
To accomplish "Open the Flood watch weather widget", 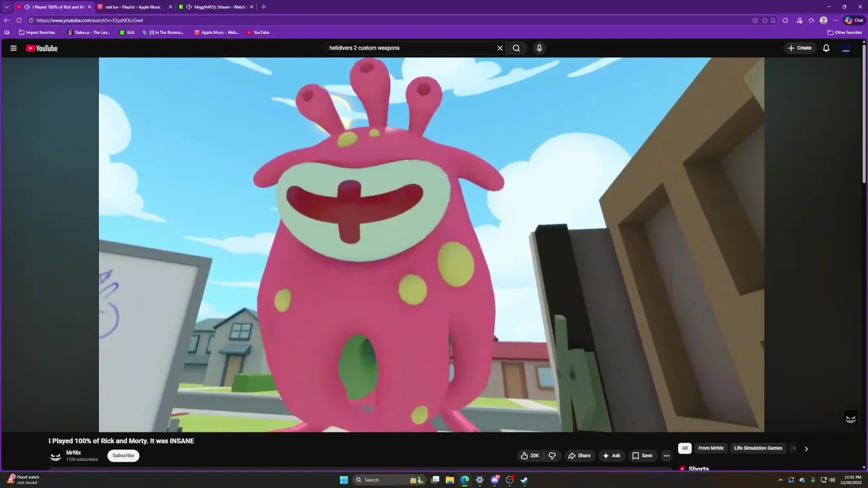I will click(24, 479).
